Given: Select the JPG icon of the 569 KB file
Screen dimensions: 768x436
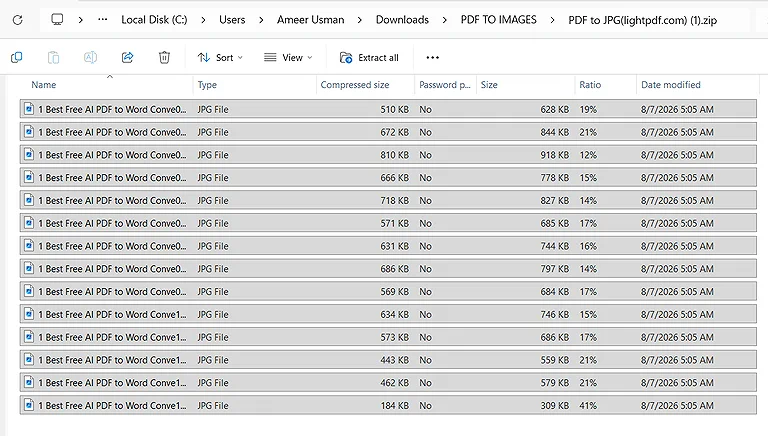Looking at the screenshot, I should [x=29, y=291].
